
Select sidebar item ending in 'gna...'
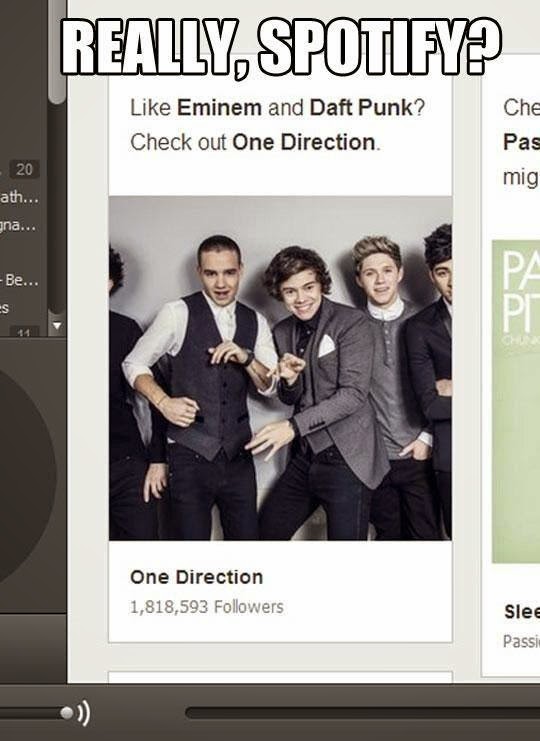point(18,225)
